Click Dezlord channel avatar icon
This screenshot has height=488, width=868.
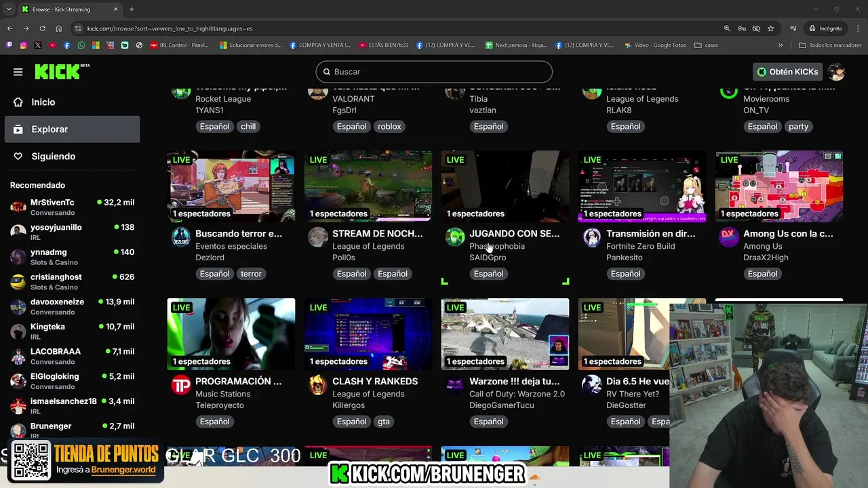coord(181,237)
